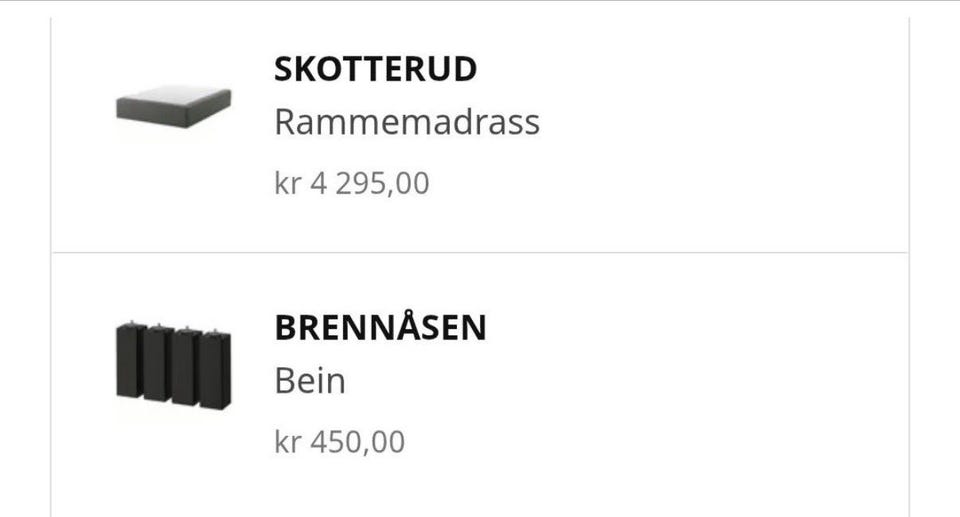Screen dimensions: 960x517
Task: Click the "kr" currency label for BRENNÅSEN
Action: point(287,442)
